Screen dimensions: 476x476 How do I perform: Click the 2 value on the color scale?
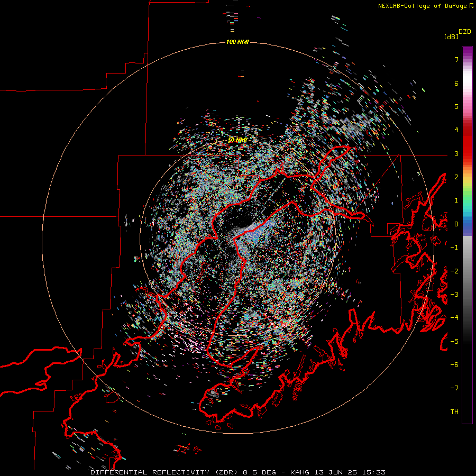456,177
